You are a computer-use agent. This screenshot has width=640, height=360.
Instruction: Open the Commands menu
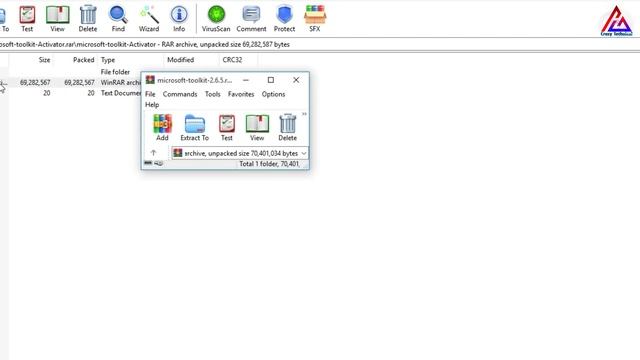(x=180, y=94)
